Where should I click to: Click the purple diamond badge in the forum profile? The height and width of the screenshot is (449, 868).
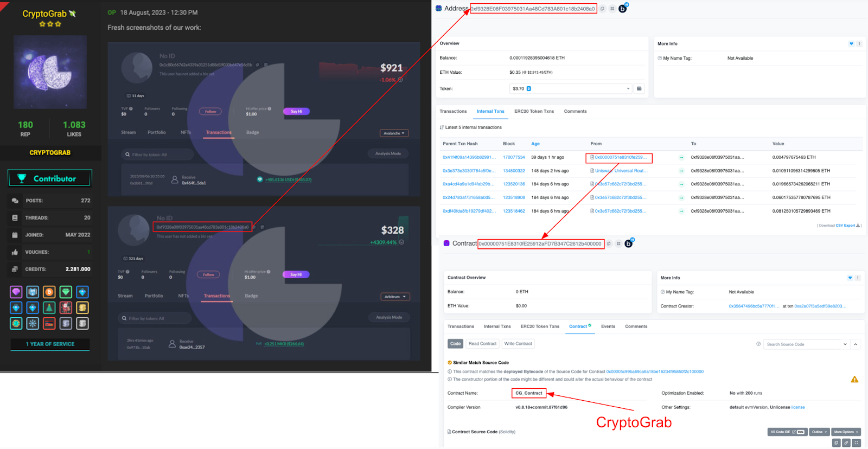pos(16,292)
